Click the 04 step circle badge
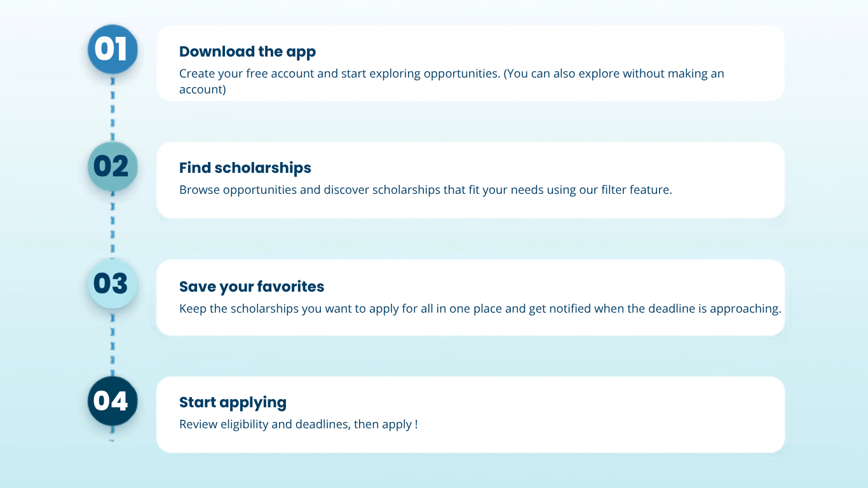The width and height of the screenshot is (868, 488). (x=112, y=401)
